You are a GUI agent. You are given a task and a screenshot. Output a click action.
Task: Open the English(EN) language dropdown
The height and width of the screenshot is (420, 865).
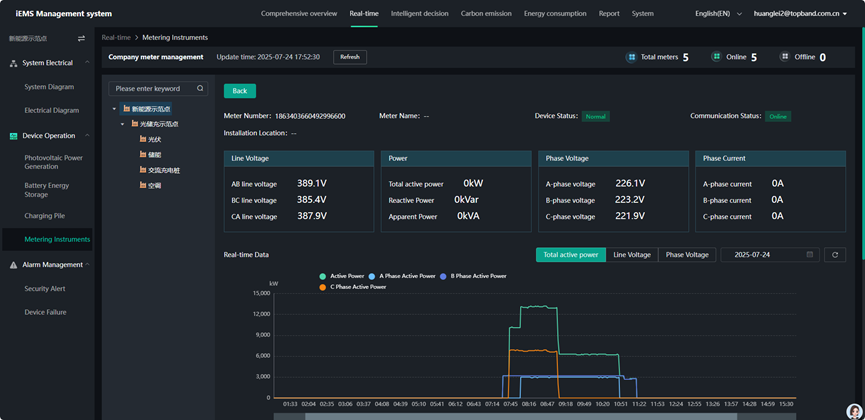(x=718, y=14)
